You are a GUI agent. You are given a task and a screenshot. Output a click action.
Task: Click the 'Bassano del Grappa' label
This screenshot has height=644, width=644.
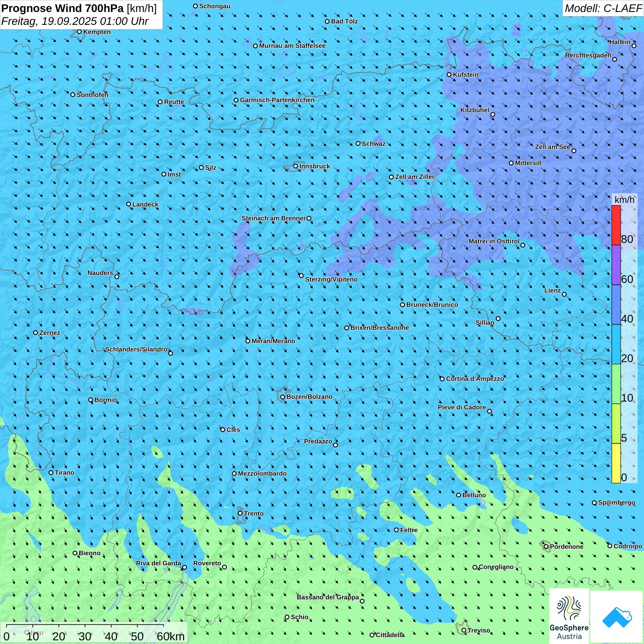click(328, 597)
